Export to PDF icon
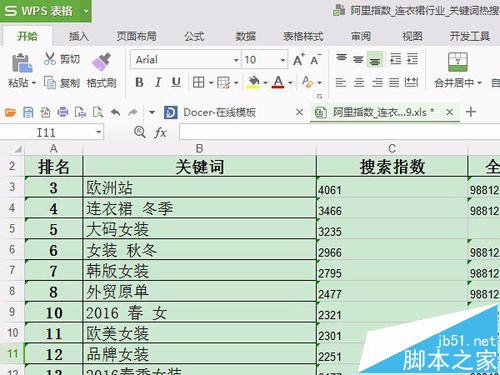This screenshot has width=500, height=375. (45, 112)
